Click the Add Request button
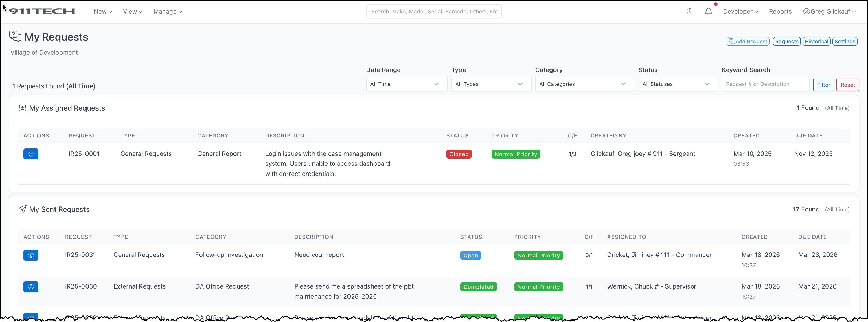The height and width of the screenshot is (322, 868). pos(747,41)
